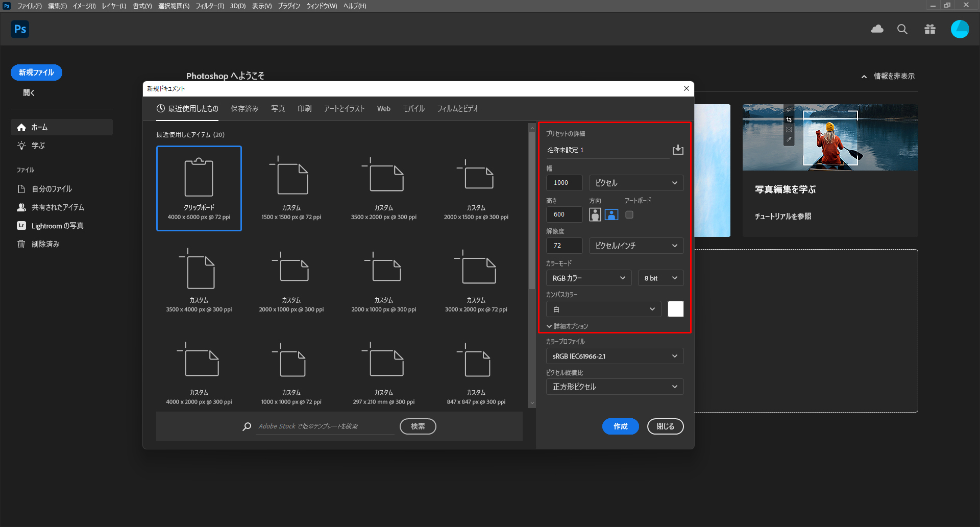
Task: Open the RGB カラー color mode dropdown
Action: click(589, 278)
